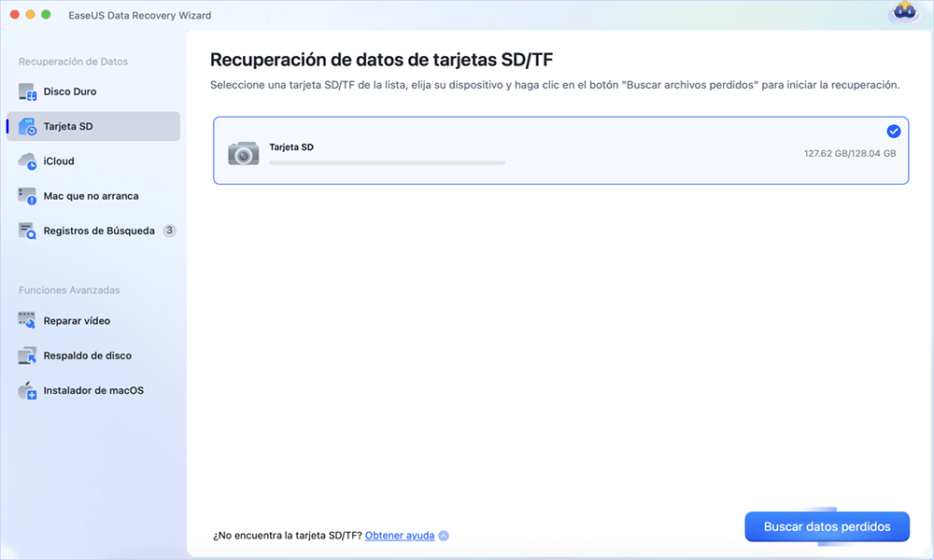Click the EaseUS Data Recovery Wizard title
This screenshot has height=560, width=934.
point(140,16)
